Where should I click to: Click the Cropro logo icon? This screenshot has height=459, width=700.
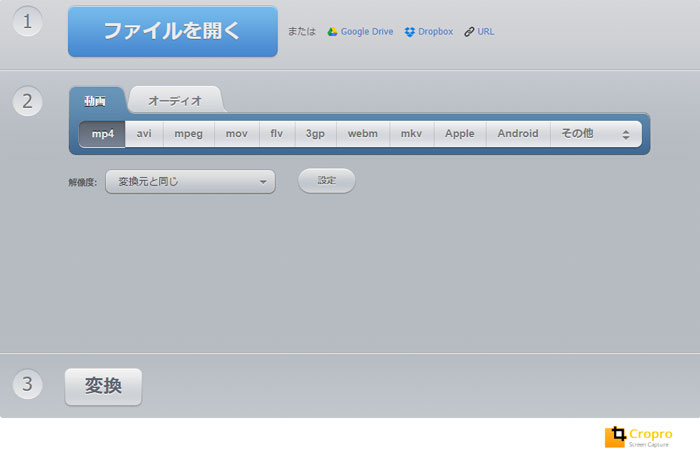[x=616, y=436]
